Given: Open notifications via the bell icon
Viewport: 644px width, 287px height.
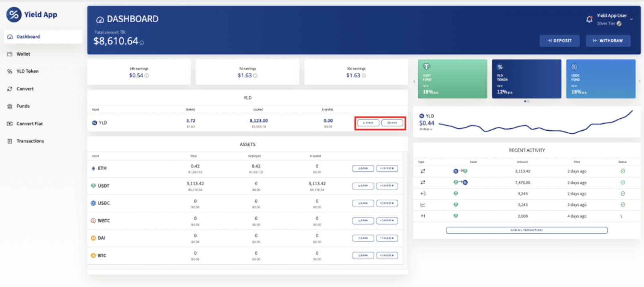Looking at the screenshot, I should (x=589, y=19).
